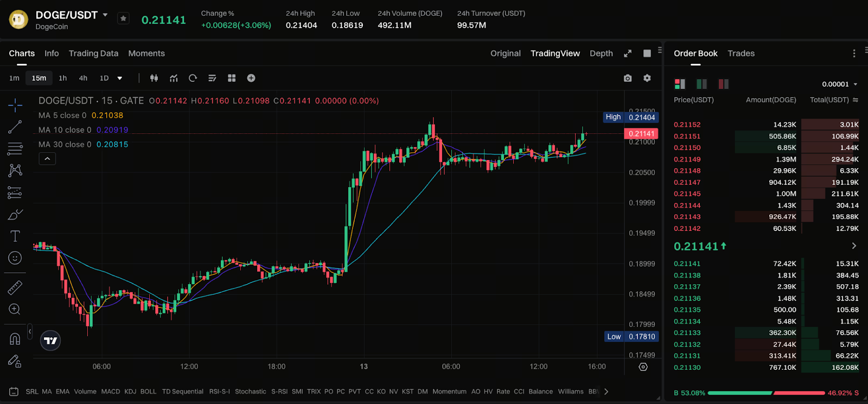The width and height of the screenshot is (868, 404).
Task: Select the trend line drawing tool
Action: click(x=15, y=127)
